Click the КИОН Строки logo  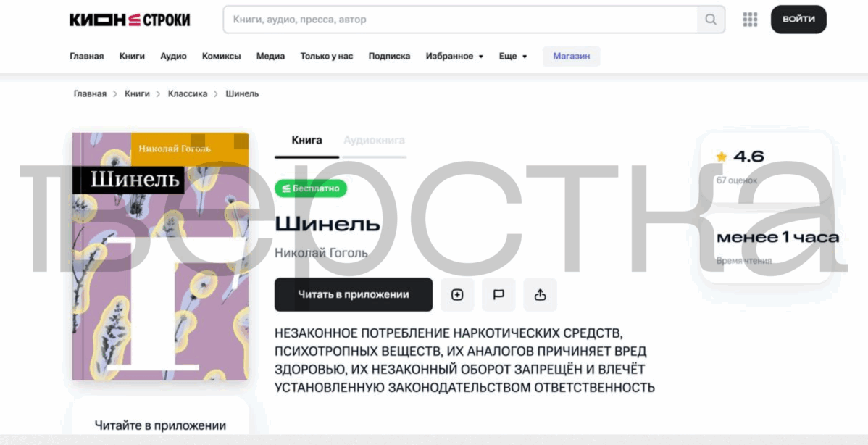[129, 20]
